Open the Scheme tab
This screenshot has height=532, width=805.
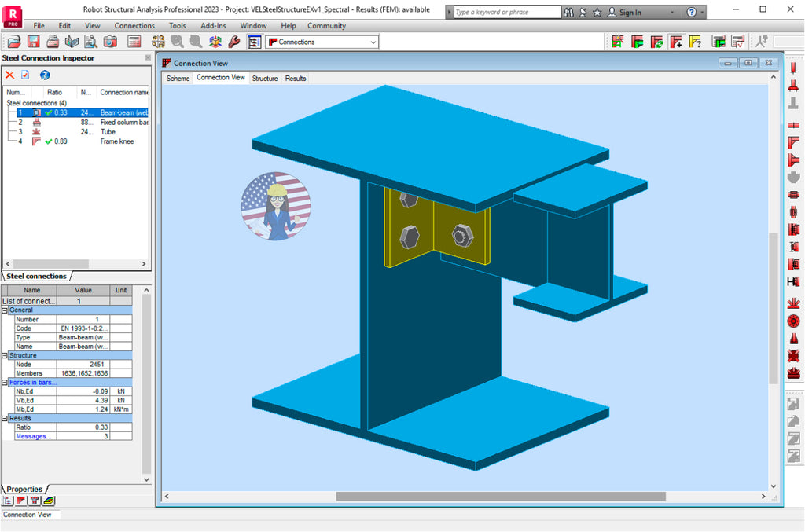point(178,78)
